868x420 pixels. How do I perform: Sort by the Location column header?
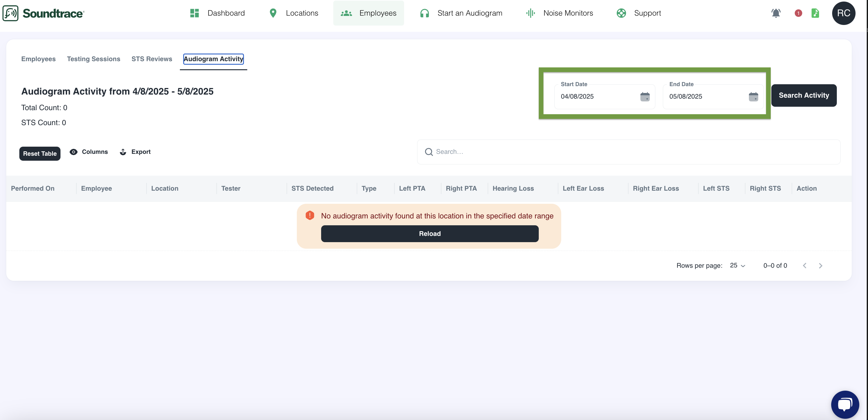tap(165, 188)
